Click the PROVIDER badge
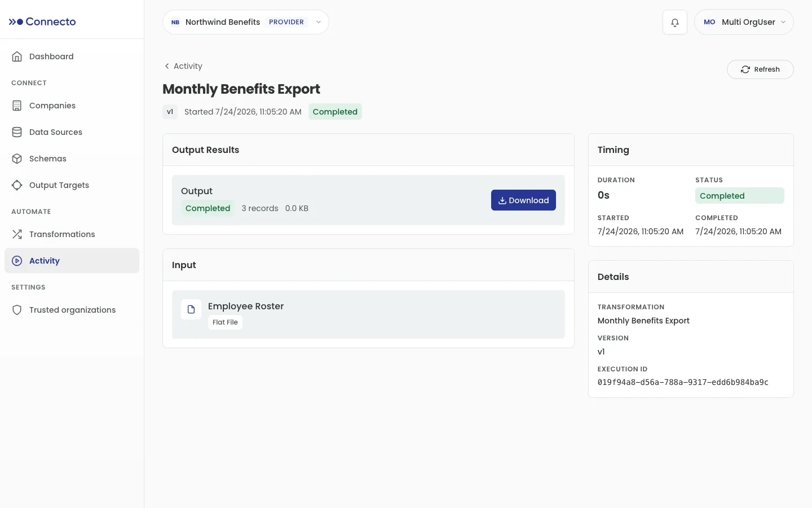The width and height of the screenshot is (812, 508). pyautogui.click(x=286, y=22)
